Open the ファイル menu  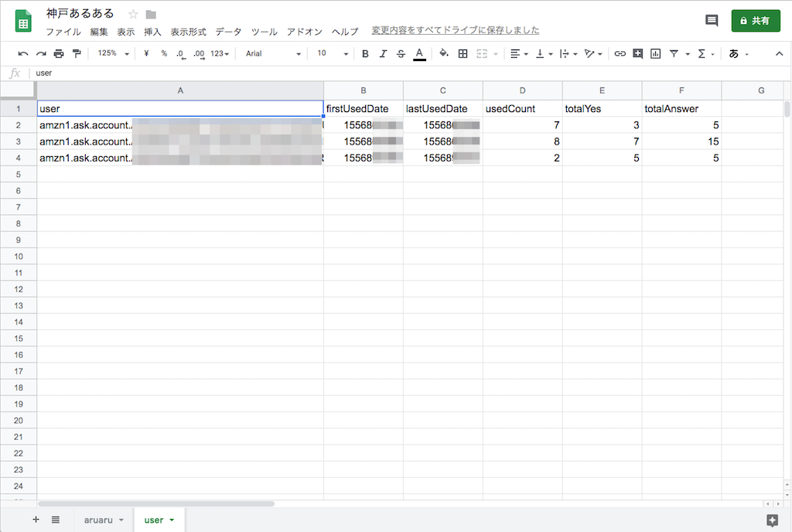point(63,32)
